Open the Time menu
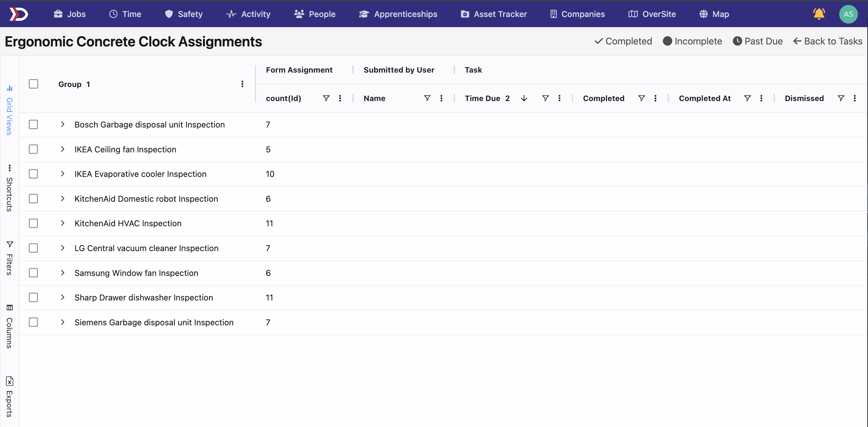The width and height of the screenshot is (868, 427). coord(125,14)
